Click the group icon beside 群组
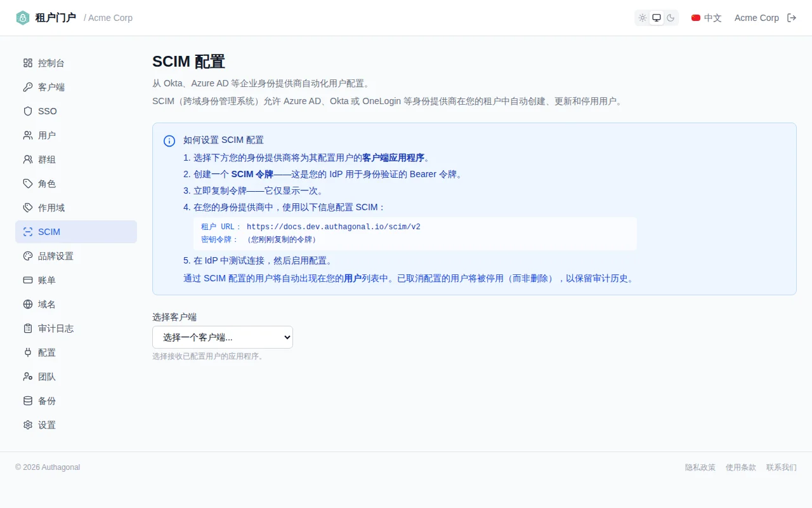Image resolution: width=812 pixels, height=508 pixels. 28,159
